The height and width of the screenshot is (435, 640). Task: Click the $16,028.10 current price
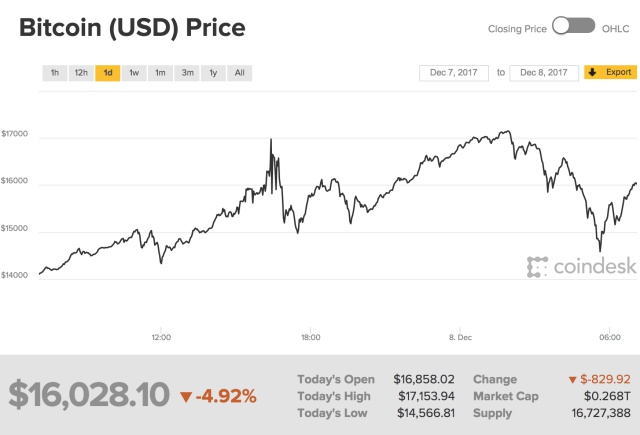(x=89, y=394)
